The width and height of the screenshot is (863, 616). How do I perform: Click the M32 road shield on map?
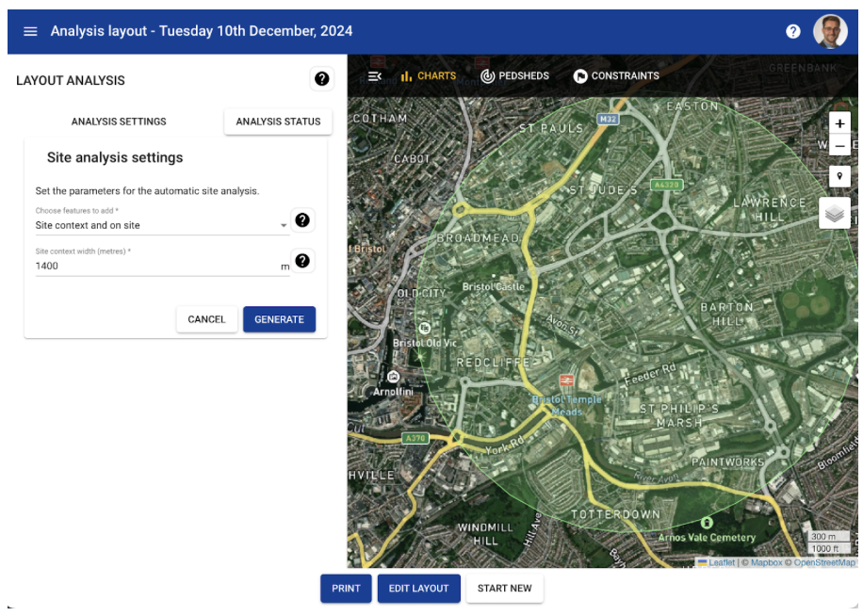point(608,119)
